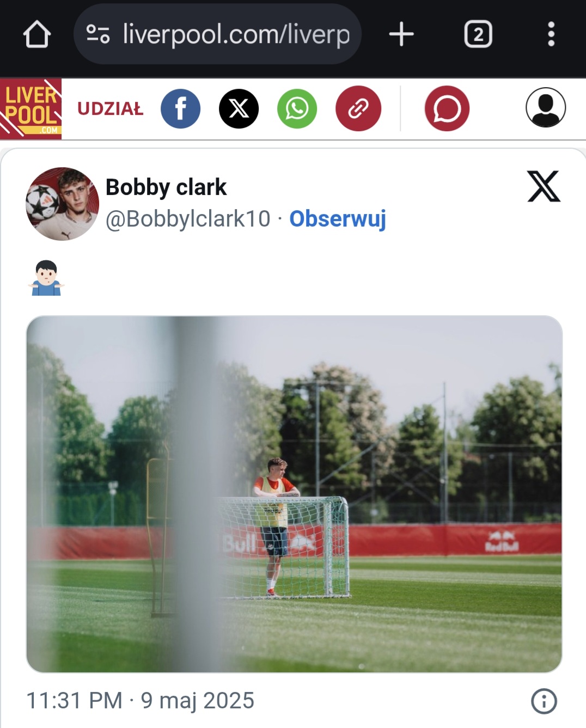
Task: Click Bobby clark profile avatar
Action: [63, 204]
